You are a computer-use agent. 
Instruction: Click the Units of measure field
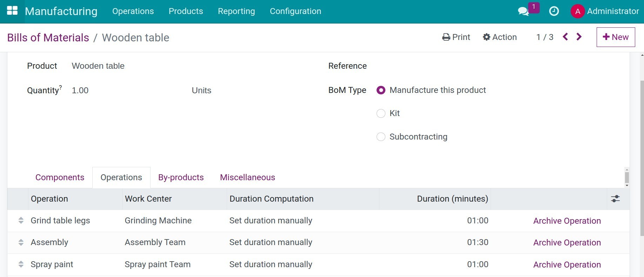click(x=201, y=90)
